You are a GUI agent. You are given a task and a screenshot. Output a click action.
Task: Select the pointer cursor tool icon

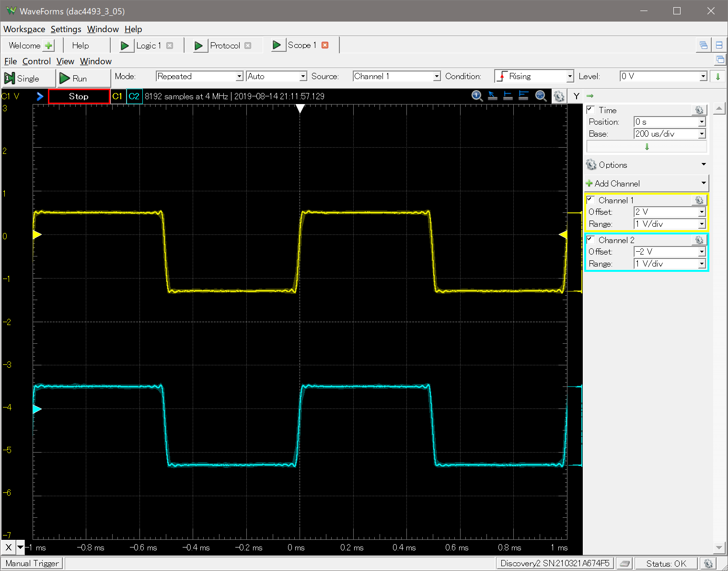tap(492, 96)
